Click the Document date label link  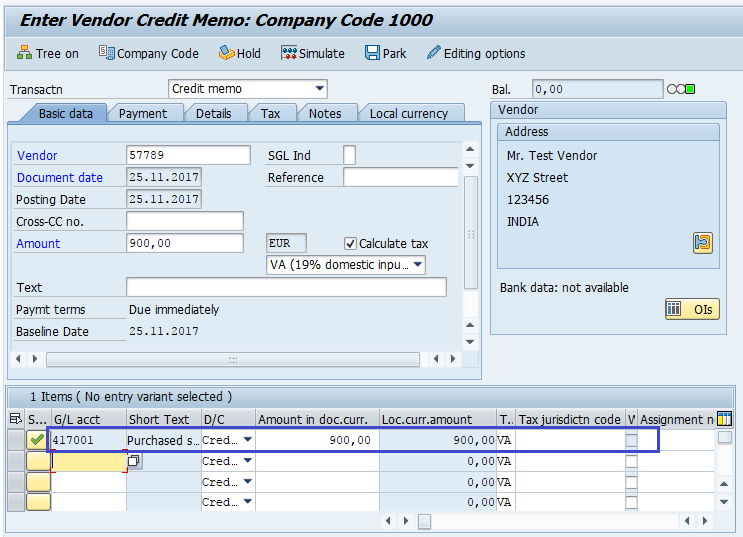click(x=60, y=177)
